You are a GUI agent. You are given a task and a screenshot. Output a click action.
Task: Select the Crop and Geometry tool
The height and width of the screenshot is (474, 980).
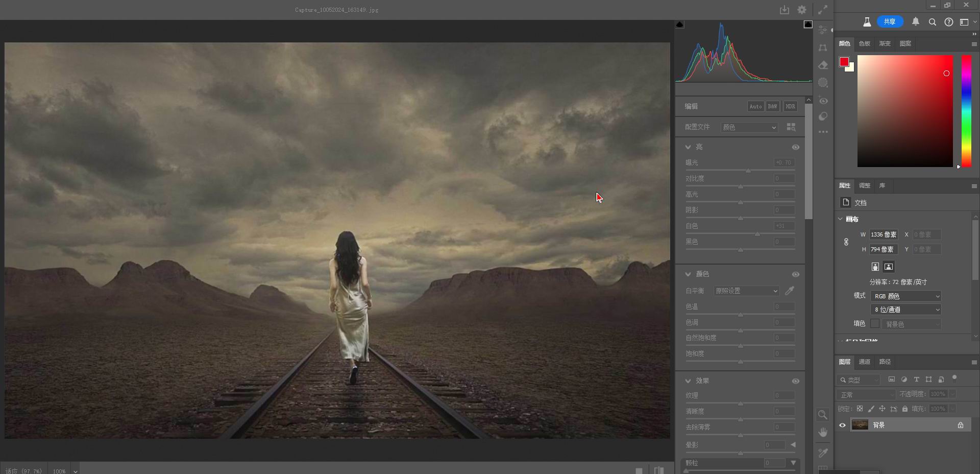tap(823, 48)
